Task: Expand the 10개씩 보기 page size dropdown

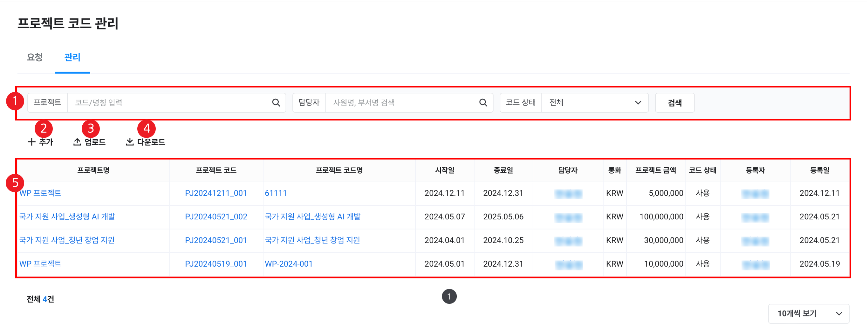Action: pyautogui.click(x=808, y=313)
